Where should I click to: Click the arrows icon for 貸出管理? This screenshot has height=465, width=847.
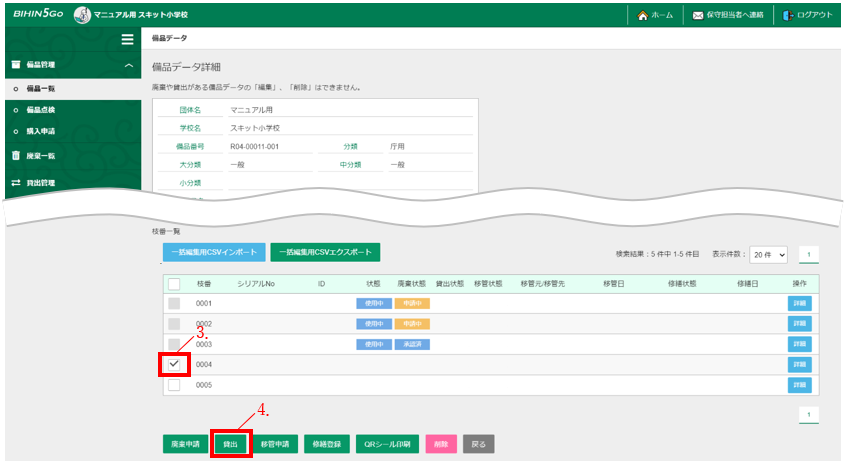coord(16,182)
